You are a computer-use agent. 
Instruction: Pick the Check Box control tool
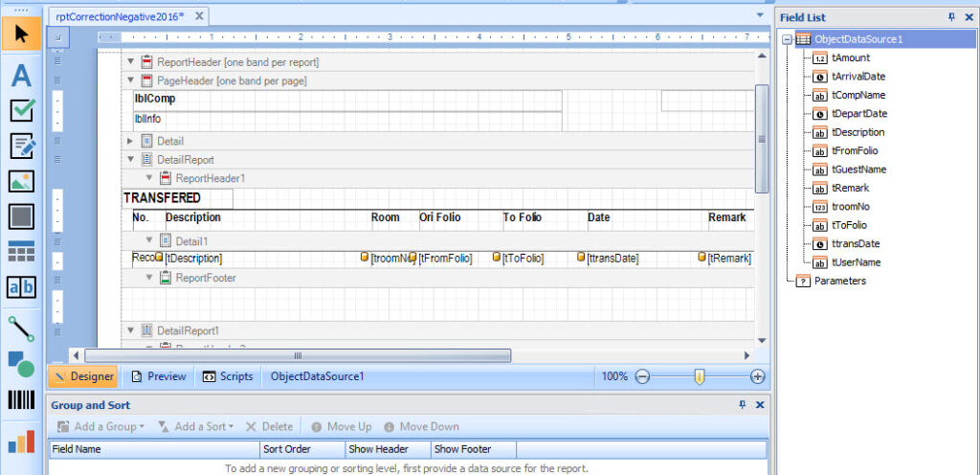[x=21, y=110]
